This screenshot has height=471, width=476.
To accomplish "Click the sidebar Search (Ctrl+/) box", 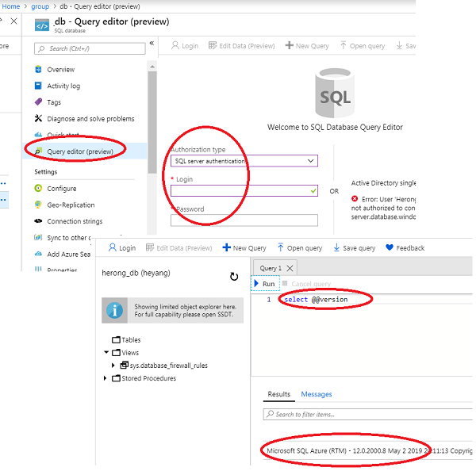I will pos(90,48).
